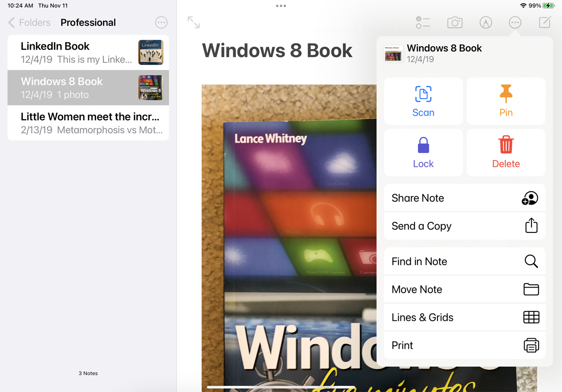Go back to Folders
This screenshot has width=562, height=392.
(29, 22)
